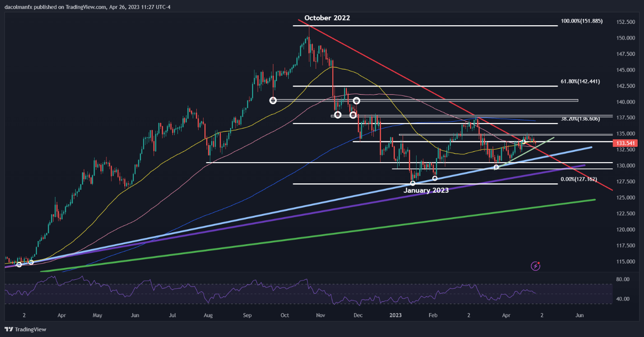Click the 'Oct' label on time axis

pyautogui.click(x=285, y=315)
